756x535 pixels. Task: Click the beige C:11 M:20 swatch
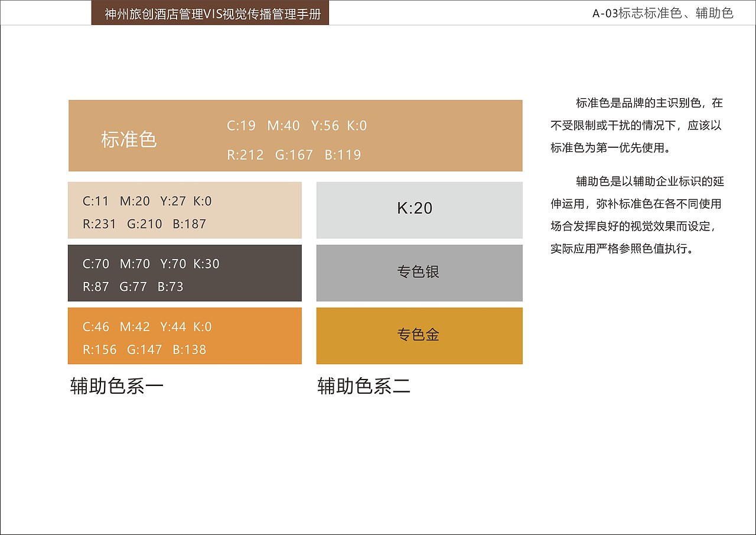coord(185,210)
